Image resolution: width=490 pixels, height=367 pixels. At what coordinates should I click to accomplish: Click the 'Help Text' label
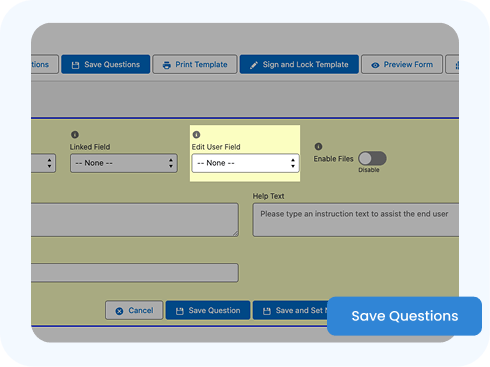pos(268,196)
